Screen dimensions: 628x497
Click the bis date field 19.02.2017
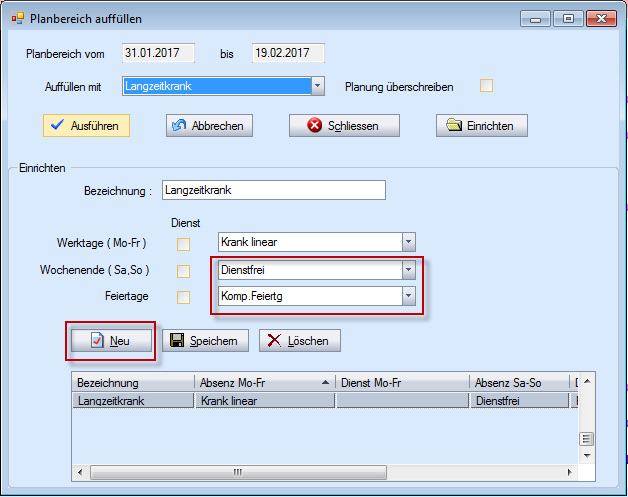point(288,53)
